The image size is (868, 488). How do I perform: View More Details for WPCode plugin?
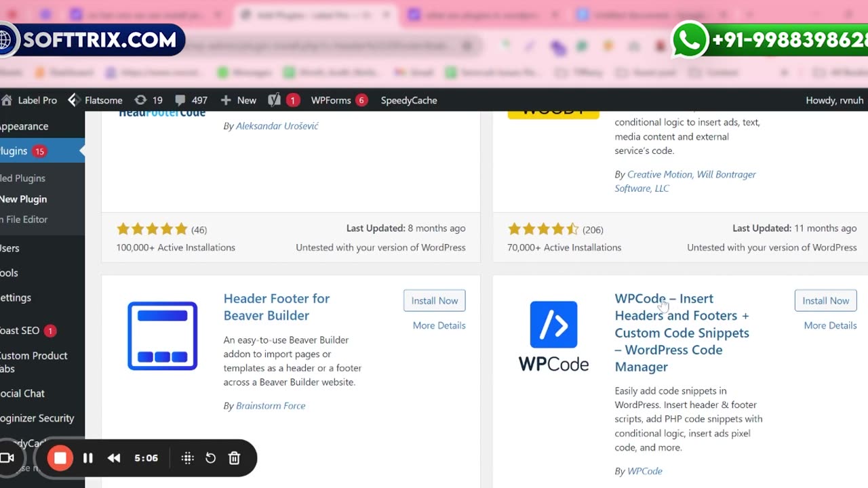pyautogui.click(x=830, y=325)
